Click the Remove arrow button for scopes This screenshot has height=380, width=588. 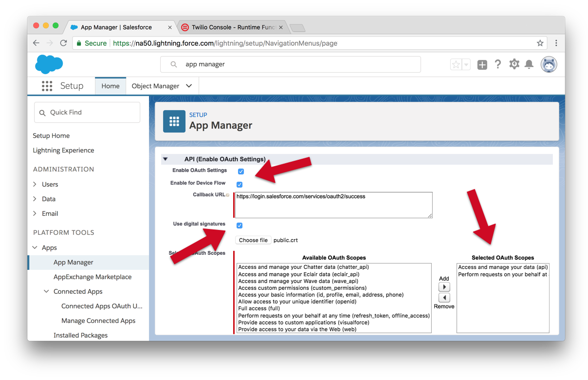click(444, 298)
